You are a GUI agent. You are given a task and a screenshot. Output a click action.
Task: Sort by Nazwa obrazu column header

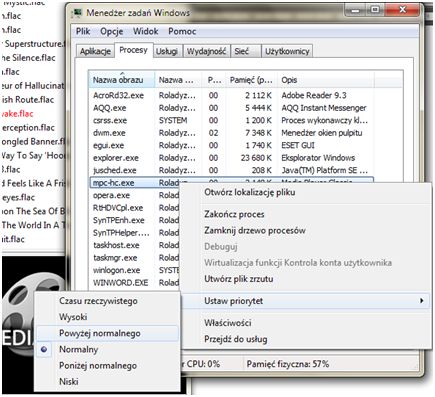[x=122, y=80]
